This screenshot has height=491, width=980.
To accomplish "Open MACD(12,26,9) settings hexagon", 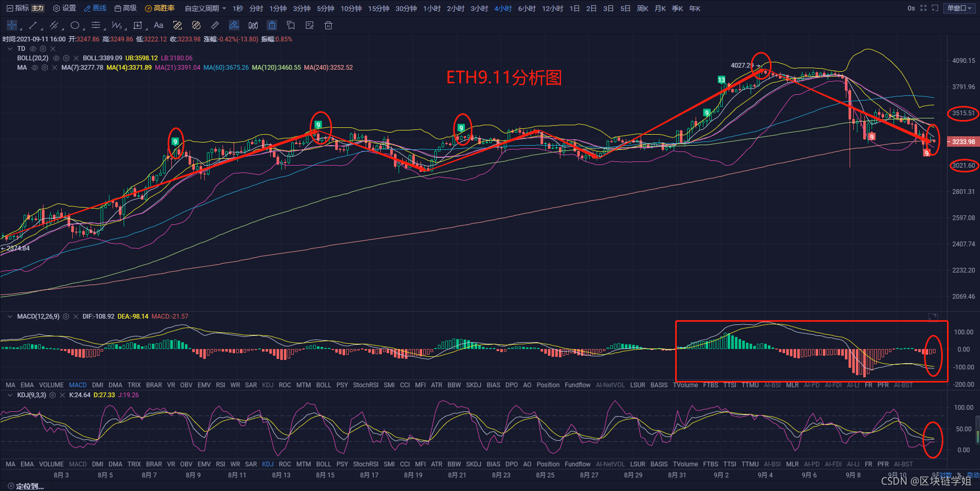I will tap(66, 317).
